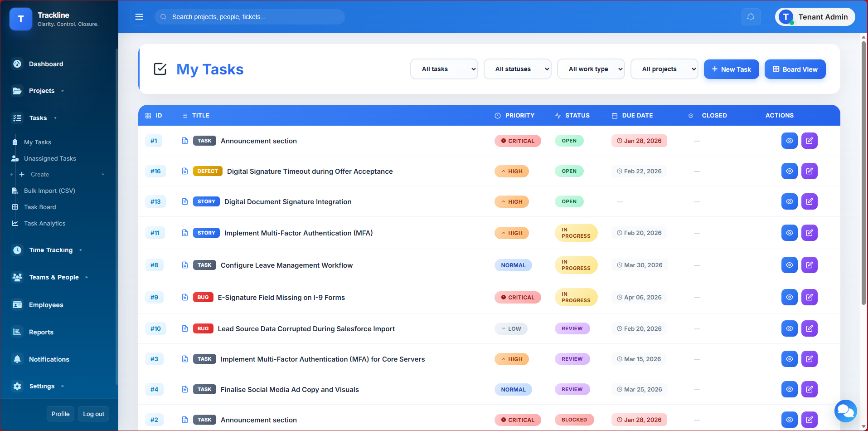Open Task Board in sidebar

[40, 207]
